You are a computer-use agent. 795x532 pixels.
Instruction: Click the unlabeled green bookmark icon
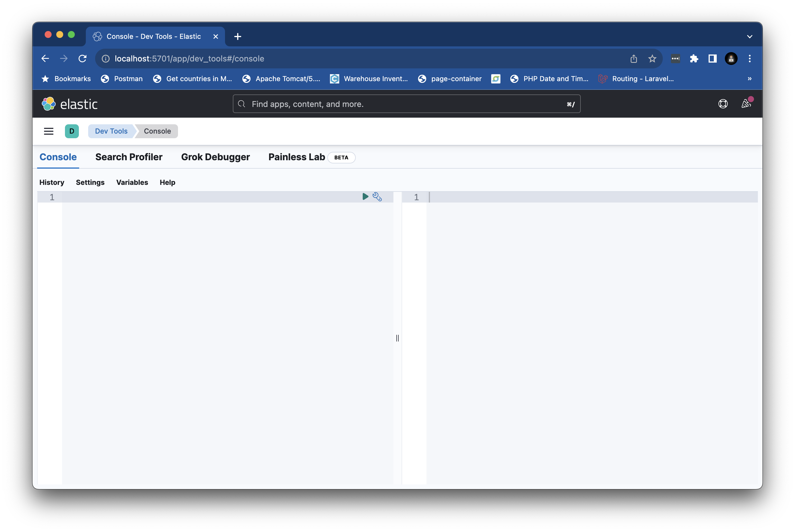pos(495,79)
